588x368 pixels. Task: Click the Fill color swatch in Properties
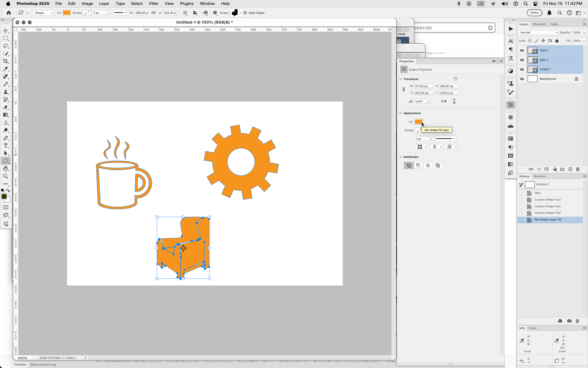point(418,122)
